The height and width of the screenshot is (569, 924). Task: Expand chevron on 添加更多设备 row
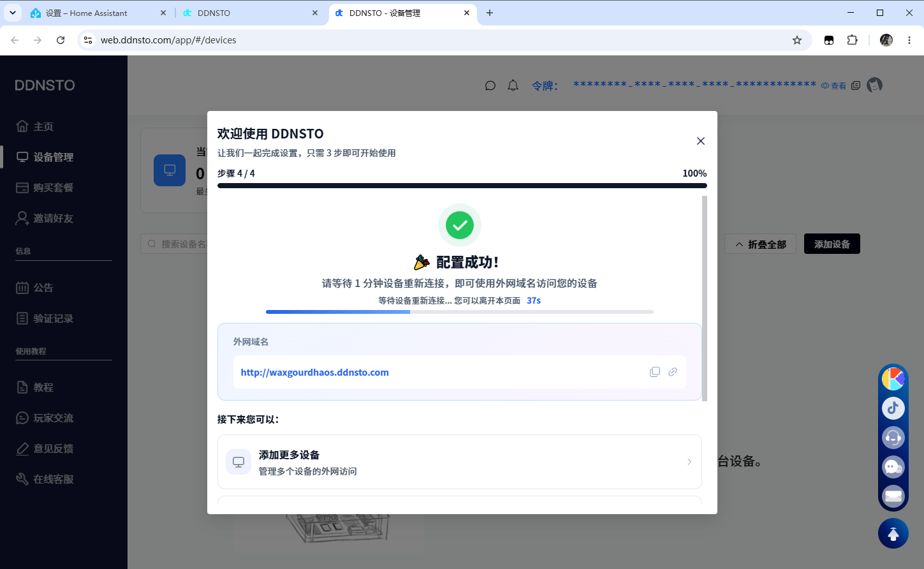click(x=689, y=462)
